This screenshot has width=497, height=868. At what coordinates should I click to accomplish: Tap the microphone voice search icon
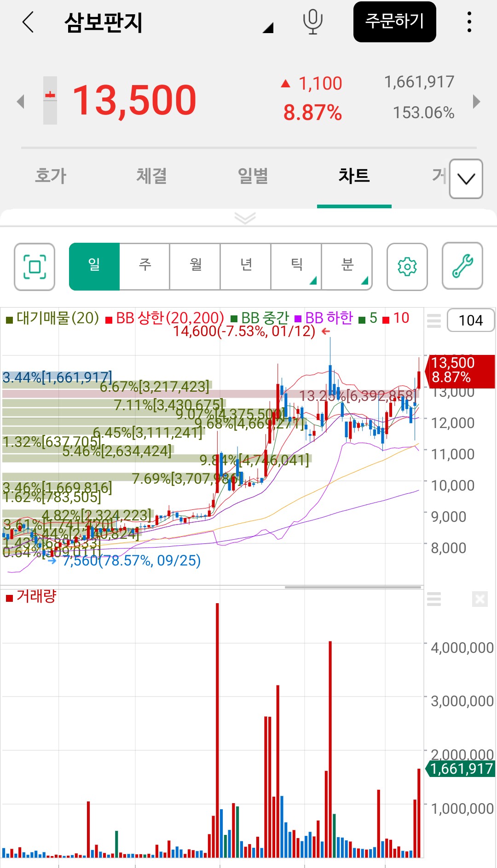312,22
